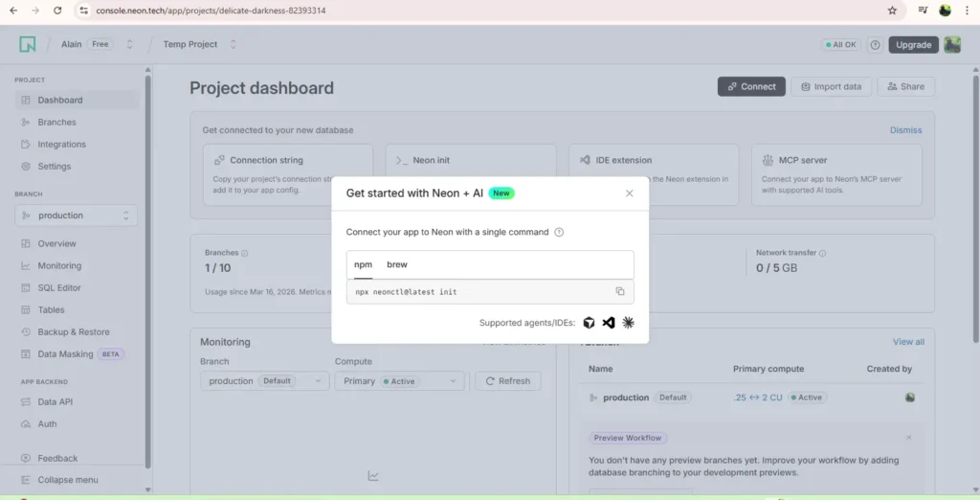The height and width of the screenshot is (500, 980).
Task: Click the Claude supported agent icon
Action: coord(628,323)
